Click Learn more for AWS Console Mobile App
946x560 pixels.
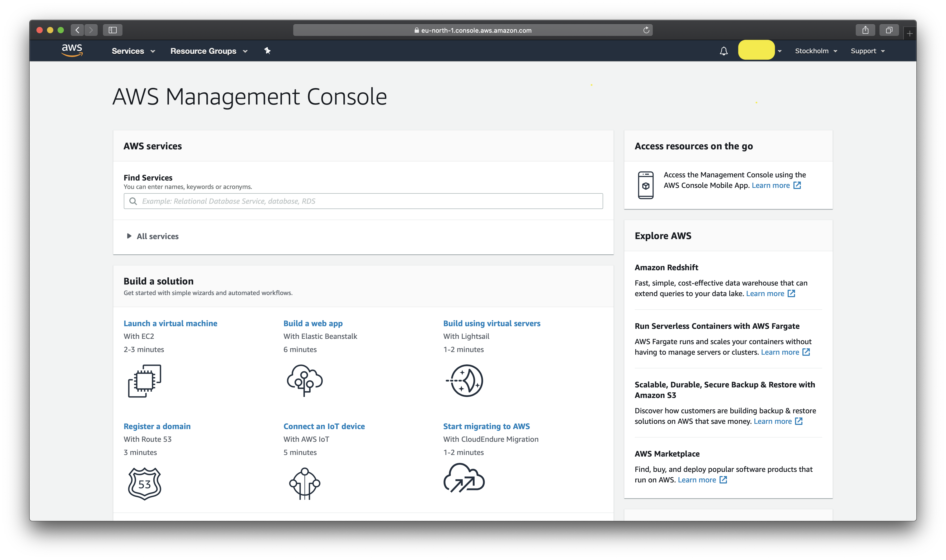(770, 185)
